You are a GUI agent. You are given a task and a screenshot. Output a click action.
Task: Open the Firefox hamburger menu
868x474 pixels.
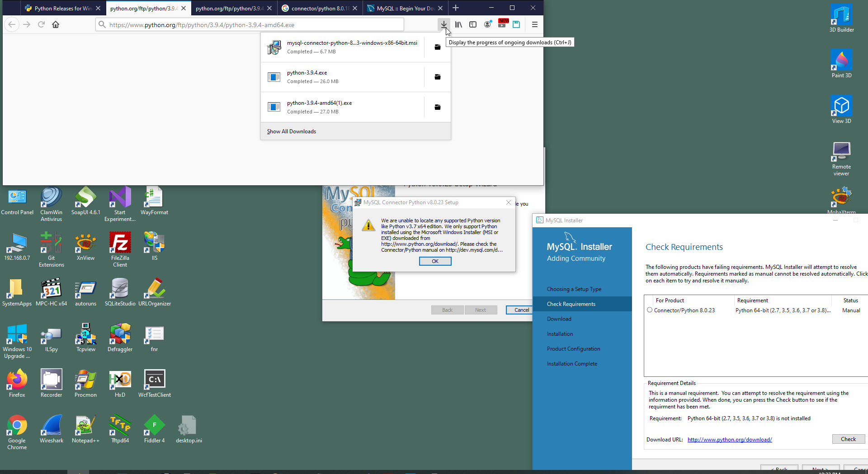coord(535,24)
